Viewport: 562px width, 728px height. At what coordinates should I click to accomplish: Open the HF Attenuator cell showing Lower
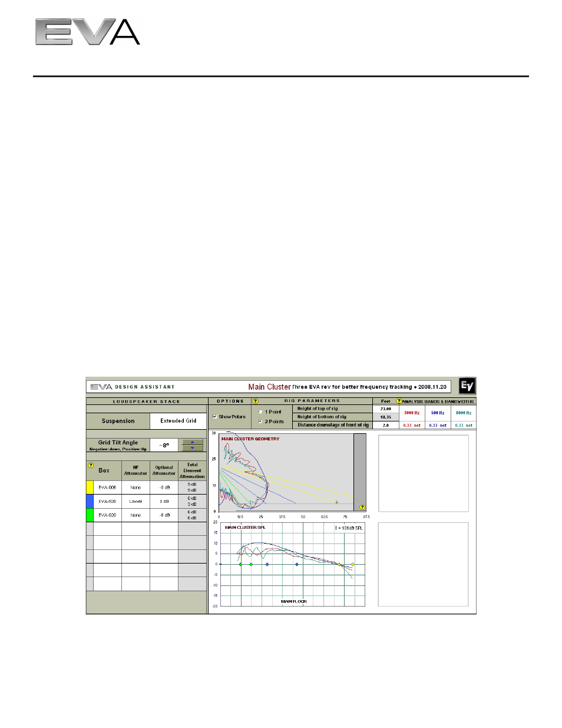(x=135, y=501)
